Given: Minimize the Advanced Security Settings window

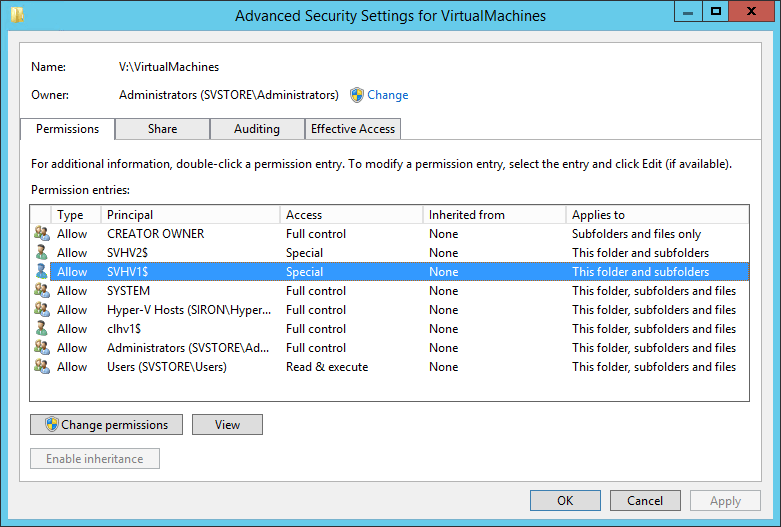Looking at the screenshot, I should [688, 11].
